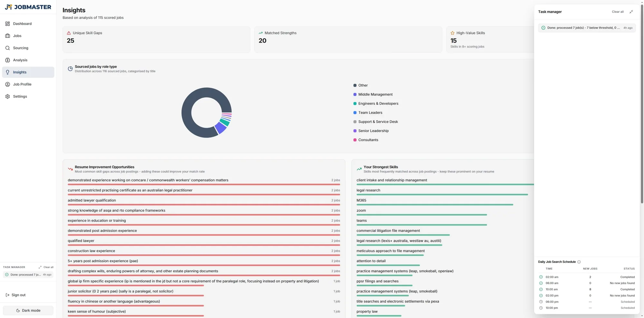Click the 02:00 pm schedule row time

[x=552, y=295]
